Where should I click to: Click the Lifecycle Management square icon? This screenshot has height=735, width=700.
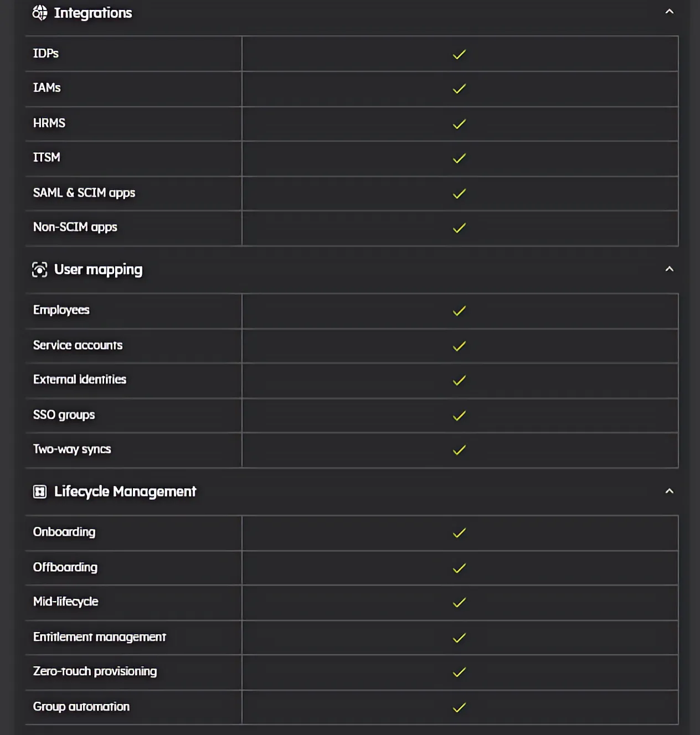click(x=40, y=491)
